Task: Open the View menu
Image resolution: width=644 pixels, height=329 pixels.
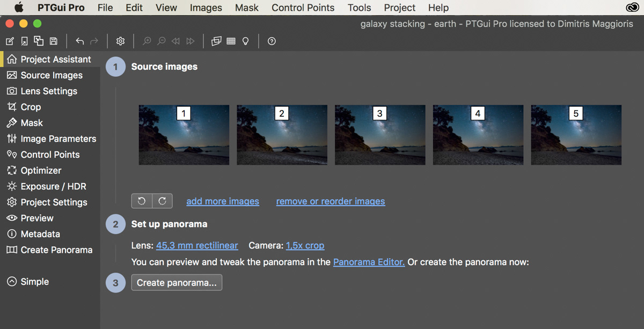Action: [166, 8]
